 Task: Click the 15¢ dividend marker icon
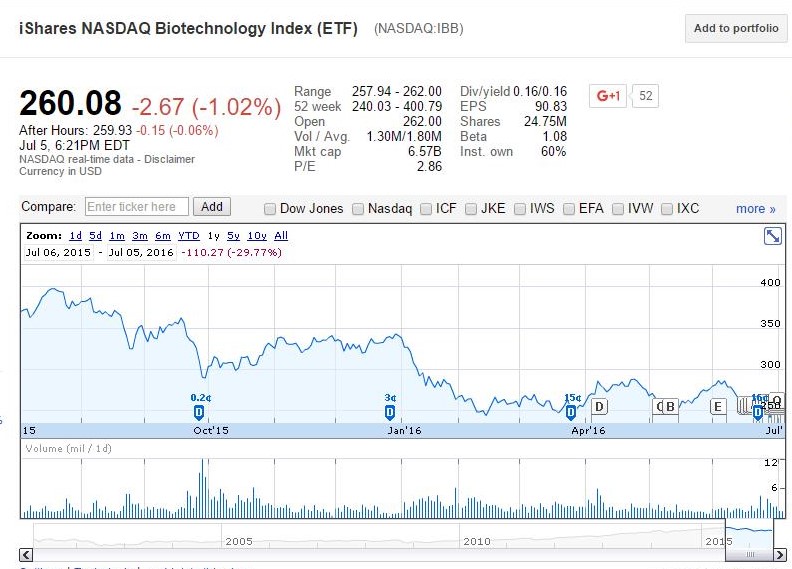click(x=571, y=412)
